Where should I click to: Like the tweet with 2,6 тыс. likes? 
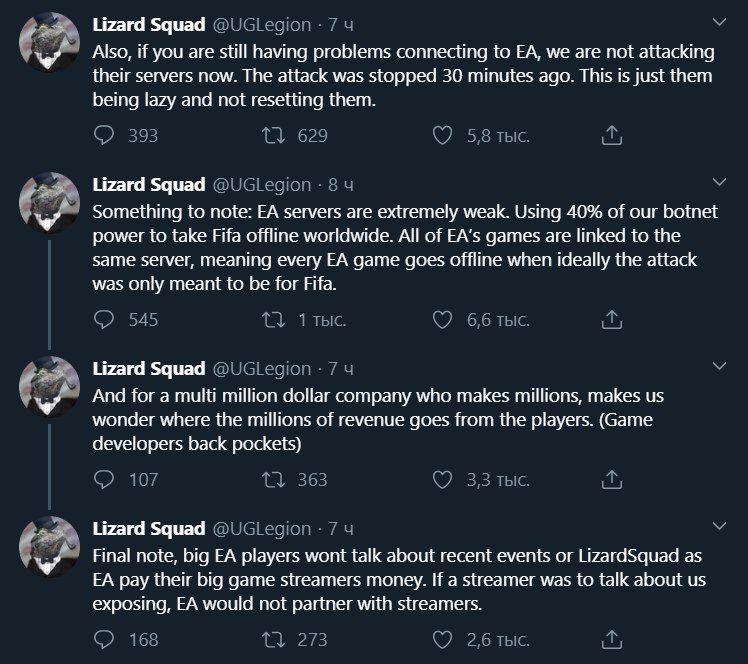(442, 640)
